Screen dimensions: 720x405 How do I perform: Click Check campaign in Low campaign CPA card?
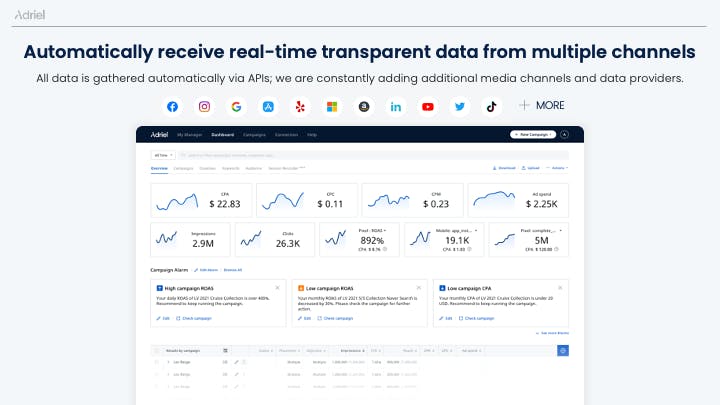[x=477, y=318]
